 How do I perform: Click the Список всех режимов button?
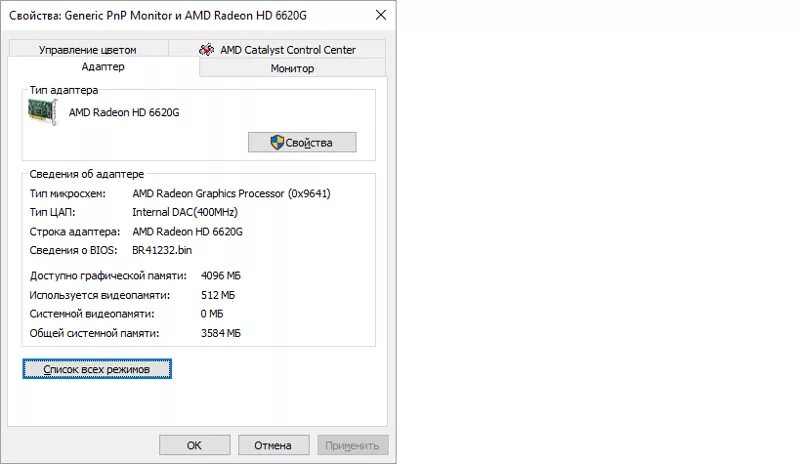click(x=97, y=369)
